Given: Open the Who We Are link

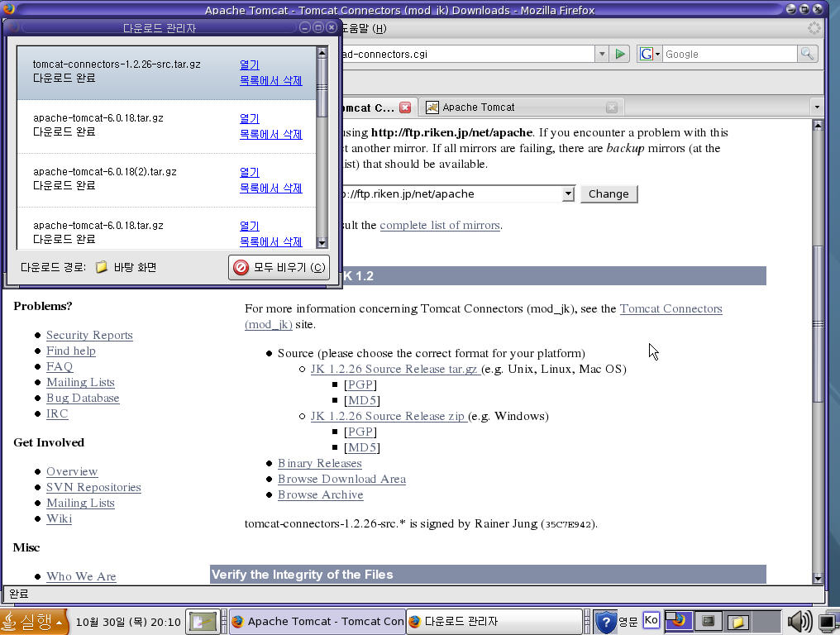Looking at the screenshot, I should point(81,576).
